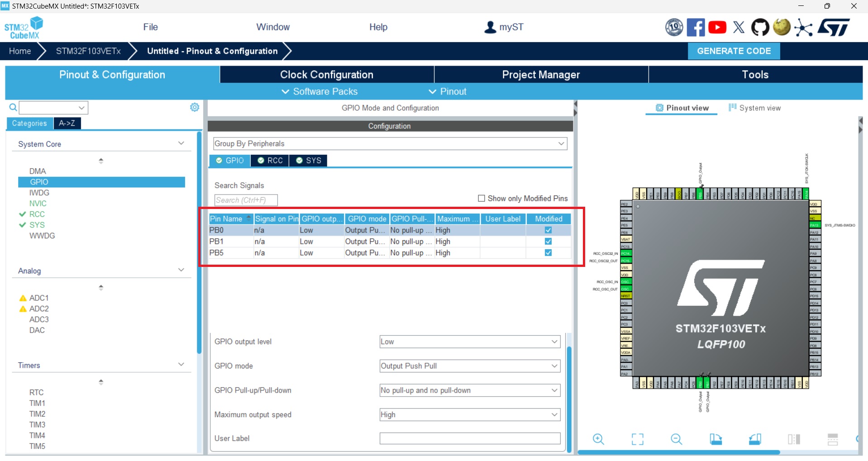Switch sidebar to A->Z sorting

pos(67,123)
